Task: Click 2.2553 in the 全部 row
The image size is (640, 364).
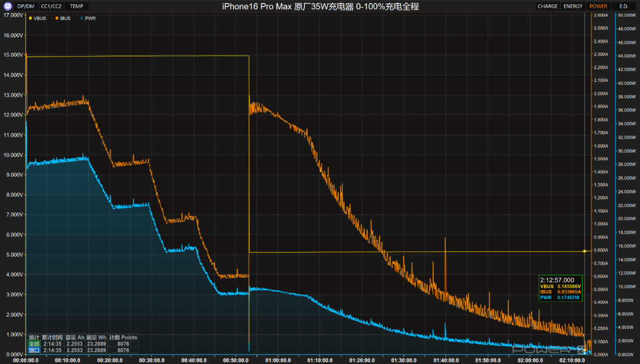Action: click(74, 344)
